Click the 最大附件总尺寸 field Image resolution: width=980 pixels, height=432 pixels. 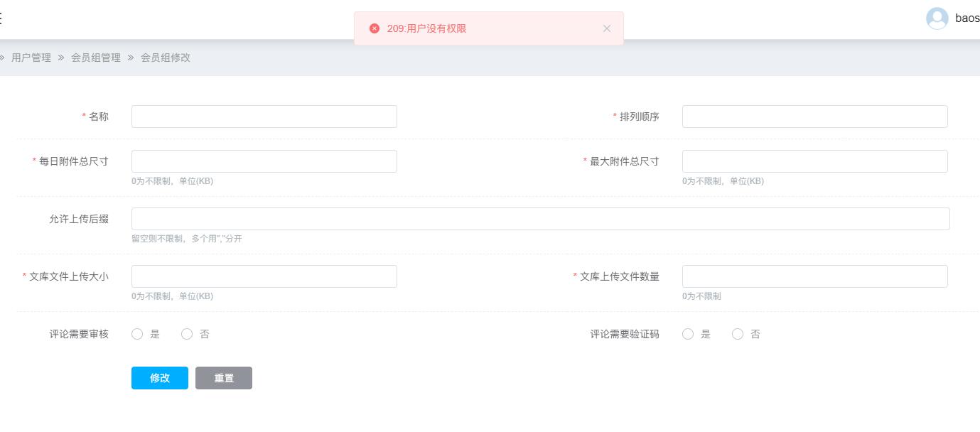click(814, 161)
